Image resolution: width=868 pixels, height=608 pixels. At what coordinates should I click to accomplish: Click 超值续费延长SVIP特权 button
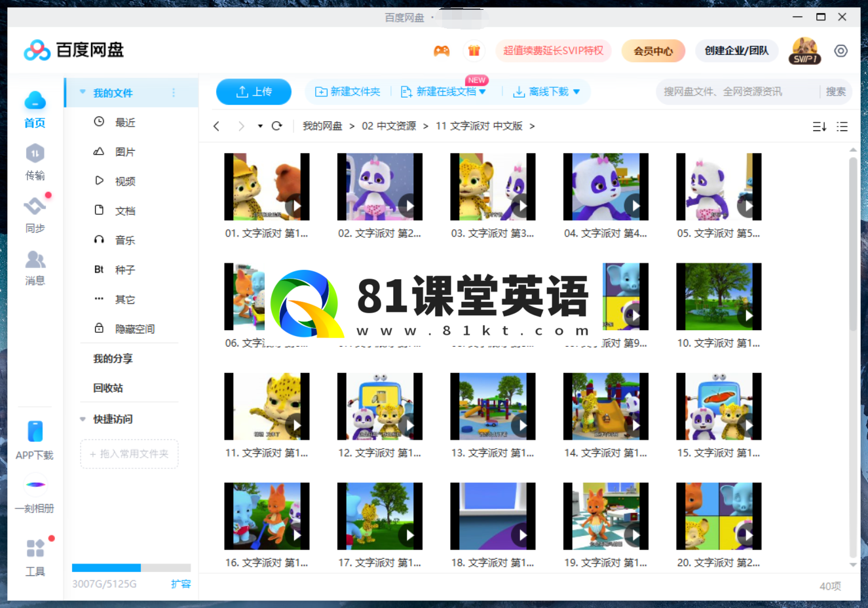click(554, 50)
